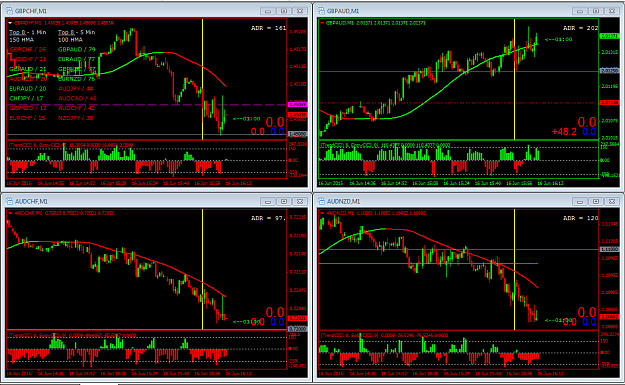Close the AUDCHF,M1 chart window
Screen dimensions: 625x385
pyautogui.click(x=300, y=202)
